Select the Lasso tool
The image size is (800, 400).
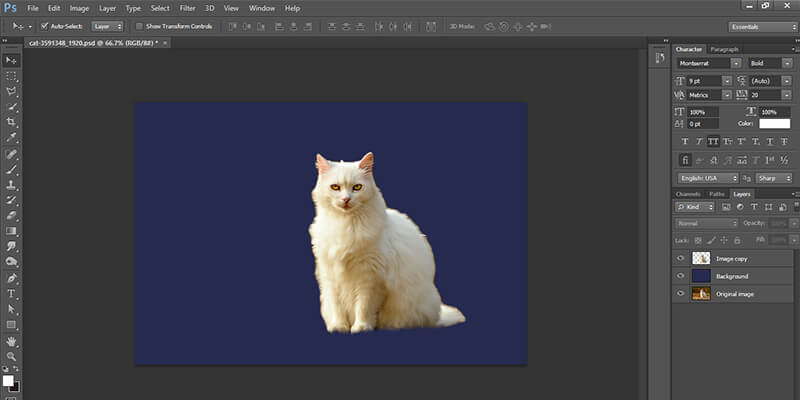(x=11, y=91)
